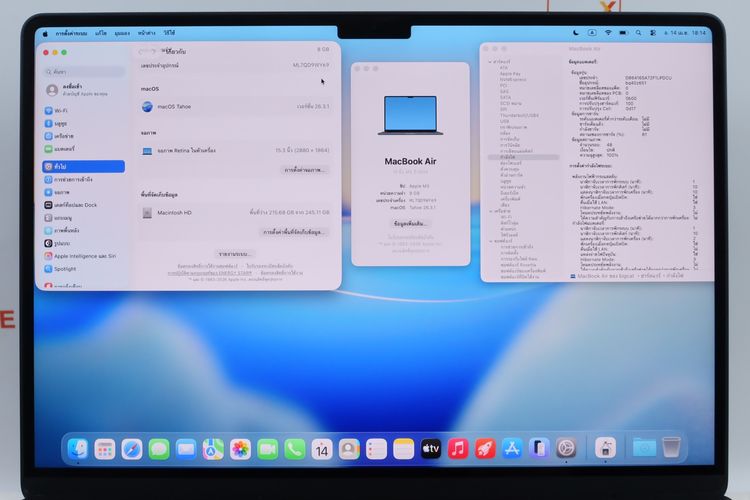Open Mail from the Dock
Screen dimensions: 750x500
click(x=186, y=449)
